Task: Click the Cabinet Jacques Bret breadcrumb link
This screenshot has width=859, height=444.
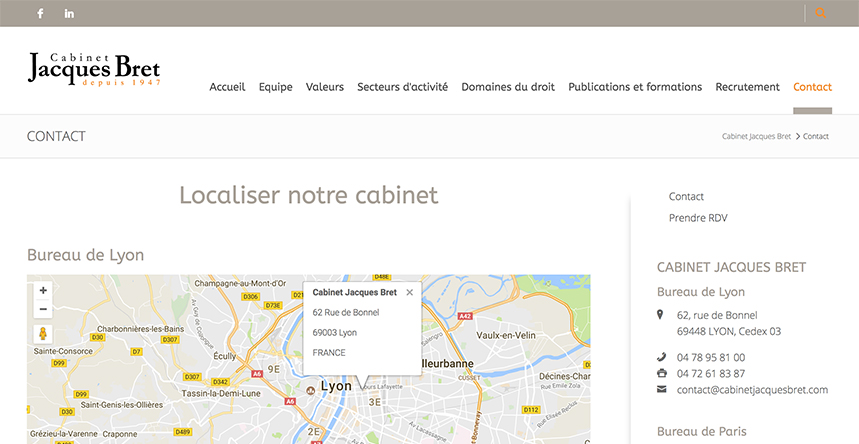Action: point(757,136)
